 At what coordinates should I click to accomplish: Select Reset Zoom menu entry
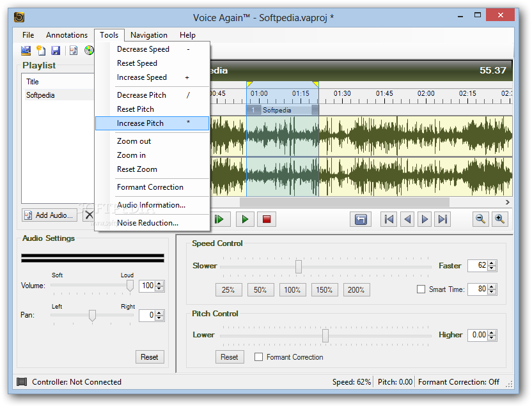(x=152, y=169)
